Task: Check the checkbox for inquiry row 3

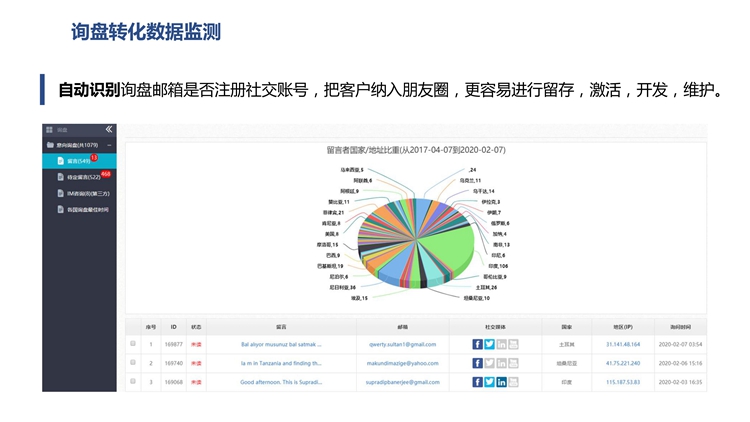Action: (x=133, y=382)
